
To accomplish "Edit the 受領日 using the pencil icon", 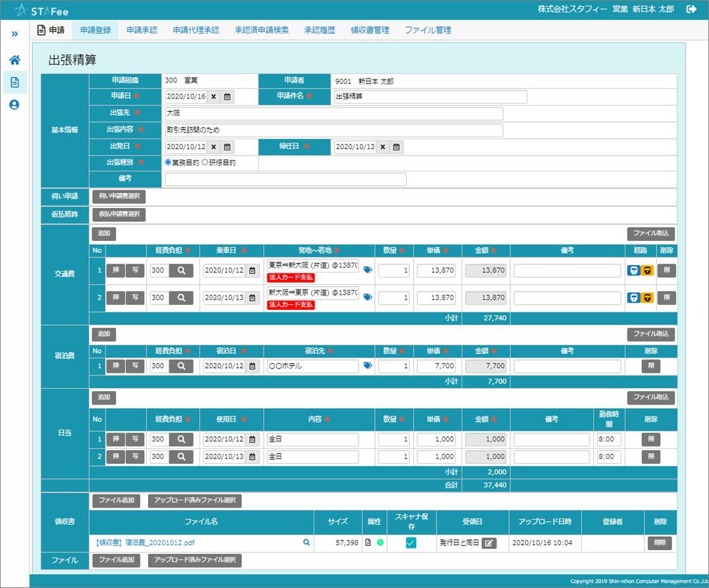I will coord(488,542).
